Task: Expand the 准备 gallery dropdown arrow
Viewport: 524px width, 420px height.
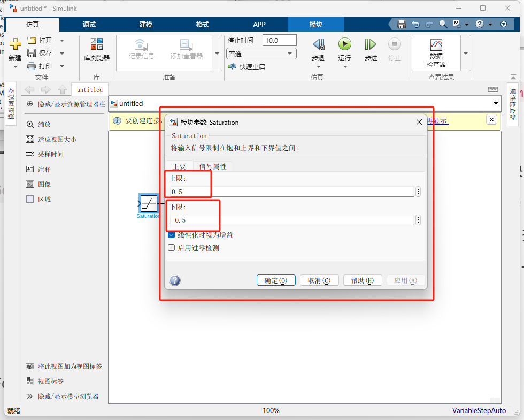Action: point(217,54)
